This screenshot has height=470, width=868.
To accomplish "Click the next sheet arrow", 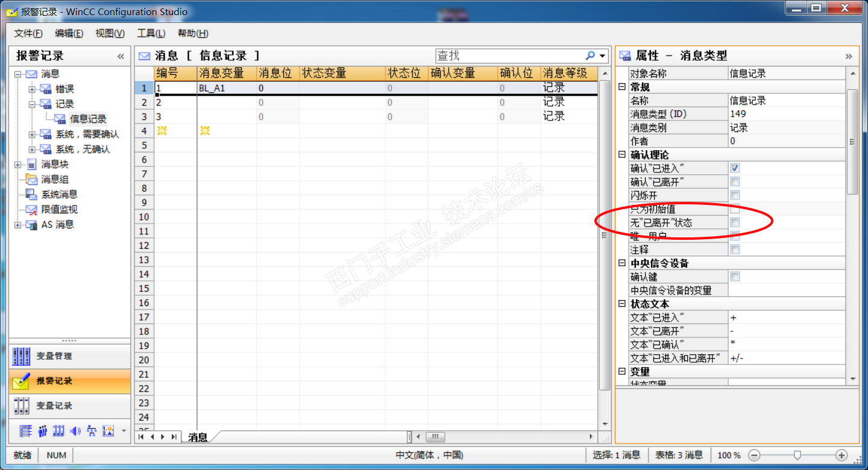I will [x=163, y=437].
